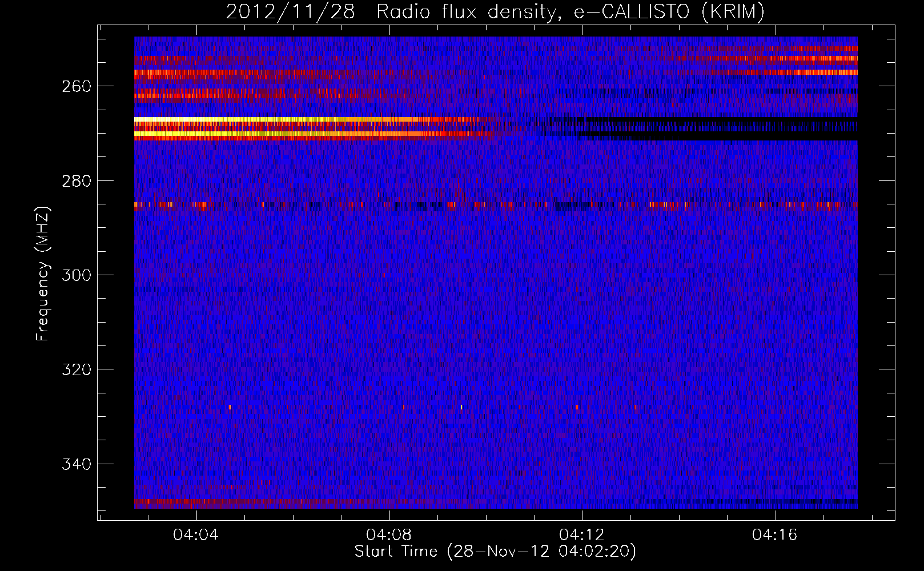Image resolution: width=924 pixels, height=571 pixels.
Task: Click the plot title '2012/11/28 Radio flux density'
Action: [x=495, y=11]
